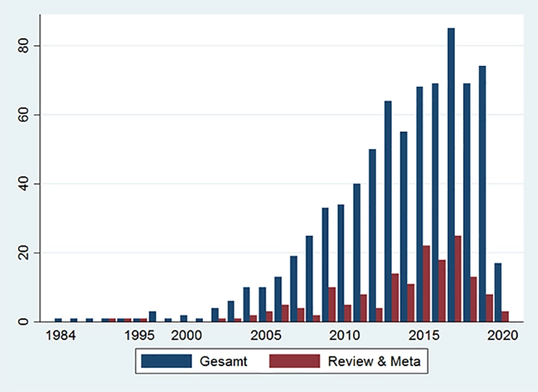Viewport: 538px width, 392px height.
Task: Click the red Review bar for 2013
Action: pos(395,297)
